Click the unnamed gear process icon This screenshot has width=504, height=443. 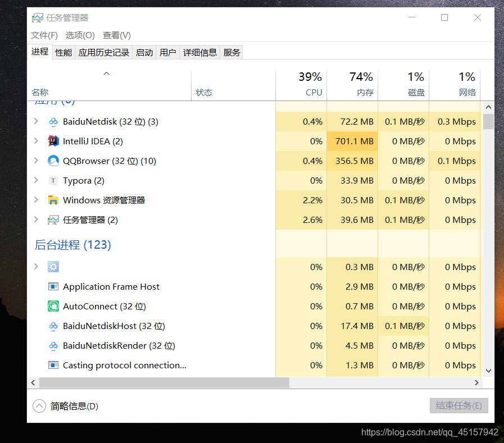tap(53, 267)
